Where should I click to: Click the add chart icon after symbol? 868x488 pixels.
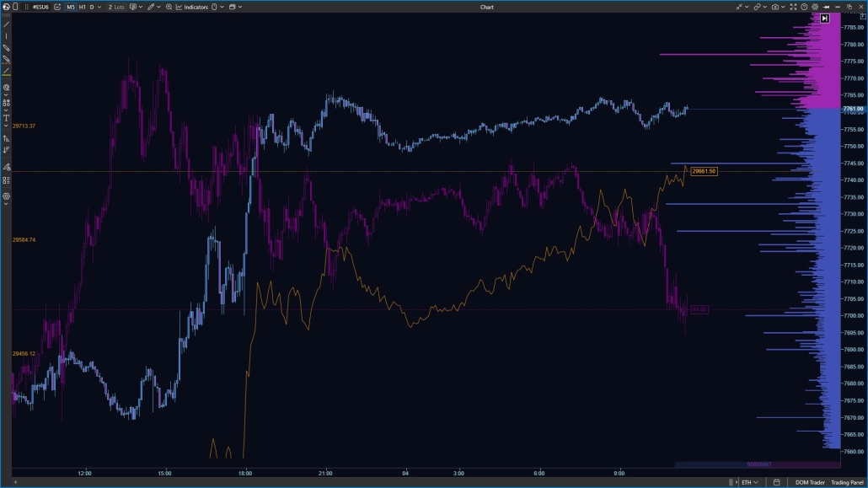[57, 8]
